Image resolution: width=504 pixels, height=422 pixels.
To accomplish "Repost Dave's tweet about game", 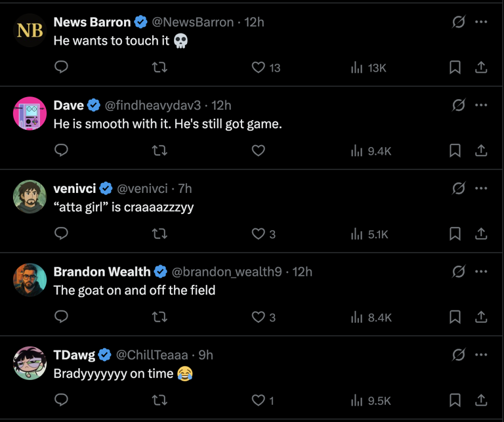I will coord(159,151).
